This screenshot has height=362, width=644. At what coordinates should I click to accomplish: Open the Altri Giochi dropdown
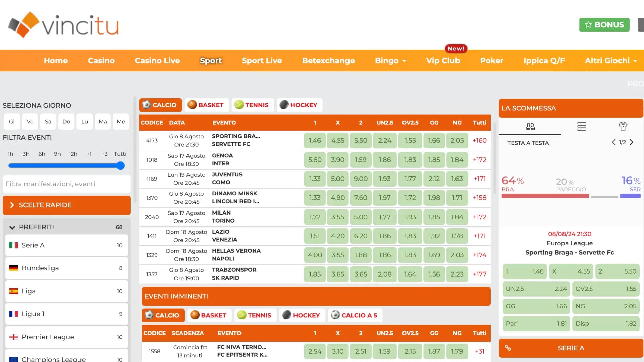click(610, 60)
